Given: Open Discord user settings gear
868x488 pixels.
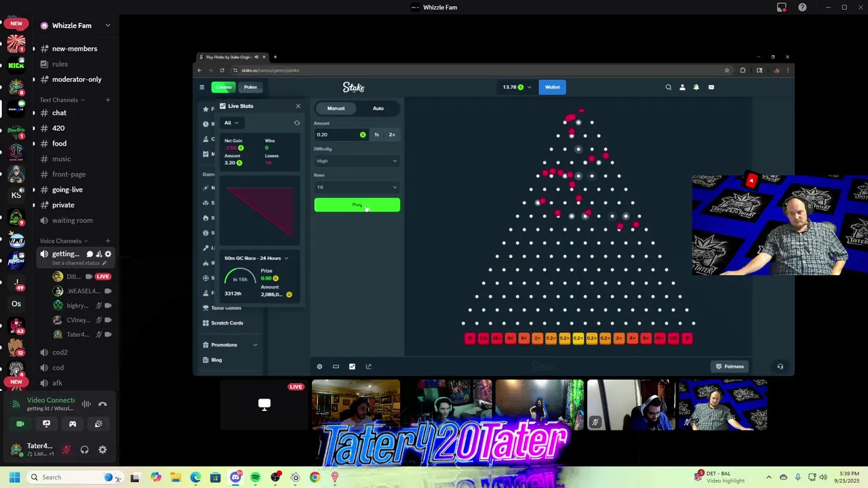Looking at the screenshot, I should (102, 449).
